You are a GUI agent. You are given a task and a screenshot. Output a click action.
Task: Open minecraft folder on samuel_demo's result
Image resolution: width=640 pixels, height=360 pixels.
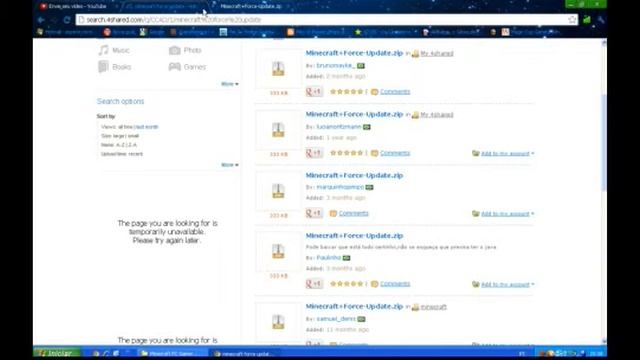tap(433, 307)
